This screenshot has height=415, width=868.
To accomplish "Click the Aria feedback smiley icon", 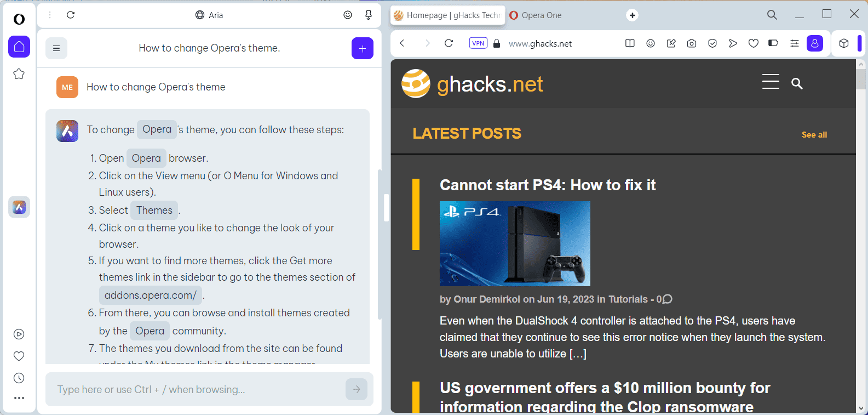I will [x=348, y=15].
